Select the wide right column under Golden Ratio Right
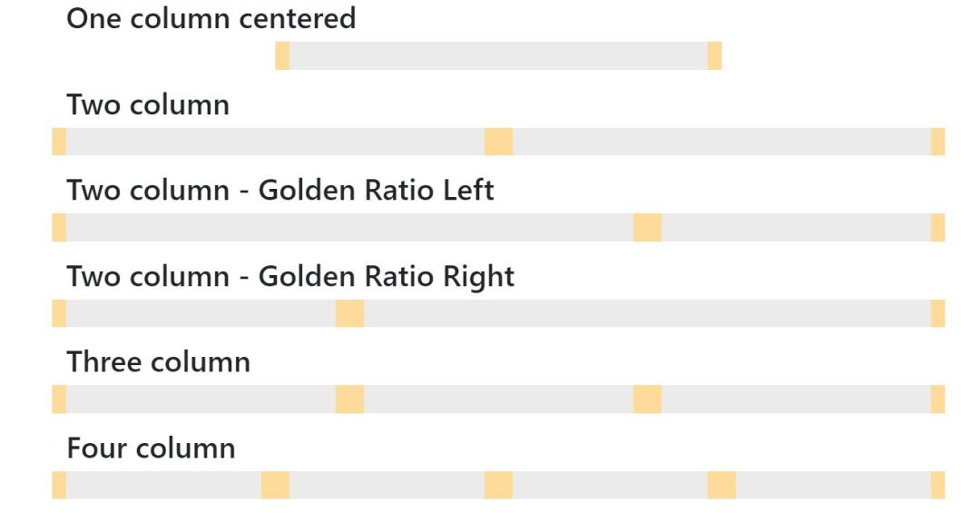980x513 pixels. click(x=647, y=313)
